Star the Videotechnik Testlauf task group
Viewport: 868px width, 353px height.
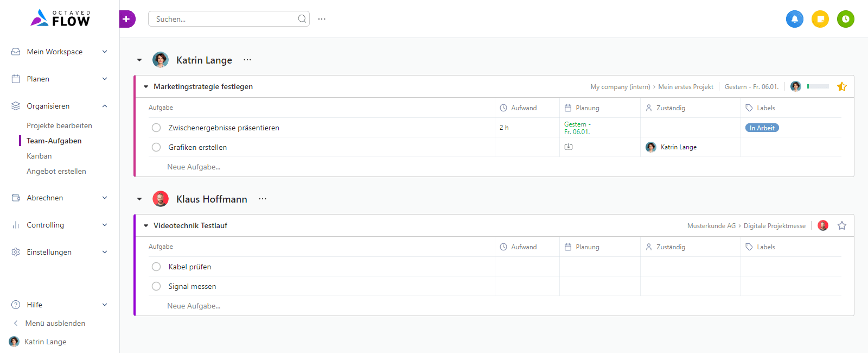[841, 226]
